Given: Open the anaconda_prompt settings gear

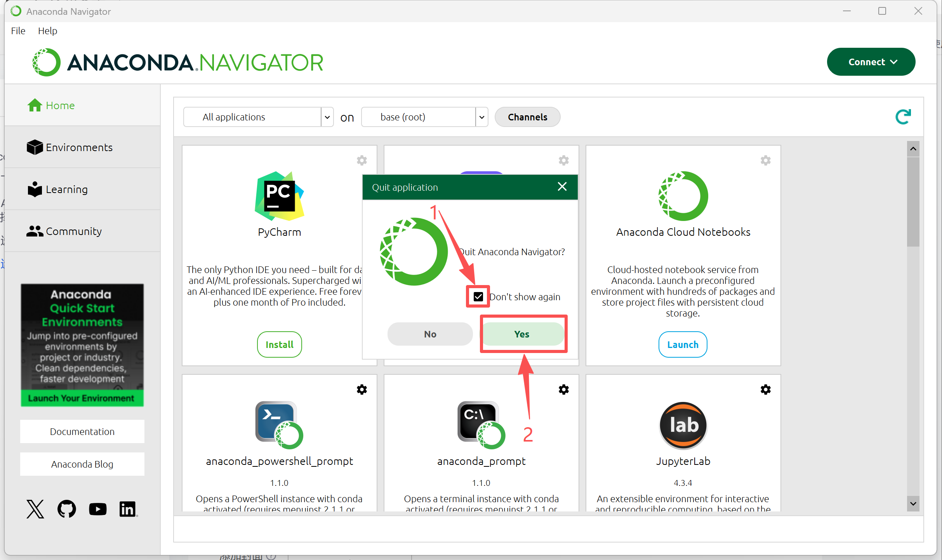Looking at the screenshot, I should point(563,390).
